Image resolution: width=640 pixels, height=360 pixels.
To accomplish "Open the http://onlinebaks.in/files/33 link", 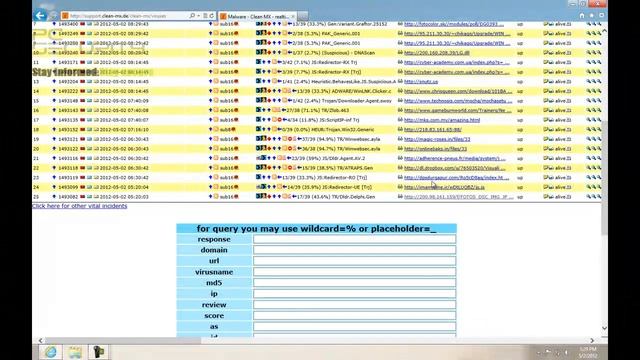I will pos(436,149).
